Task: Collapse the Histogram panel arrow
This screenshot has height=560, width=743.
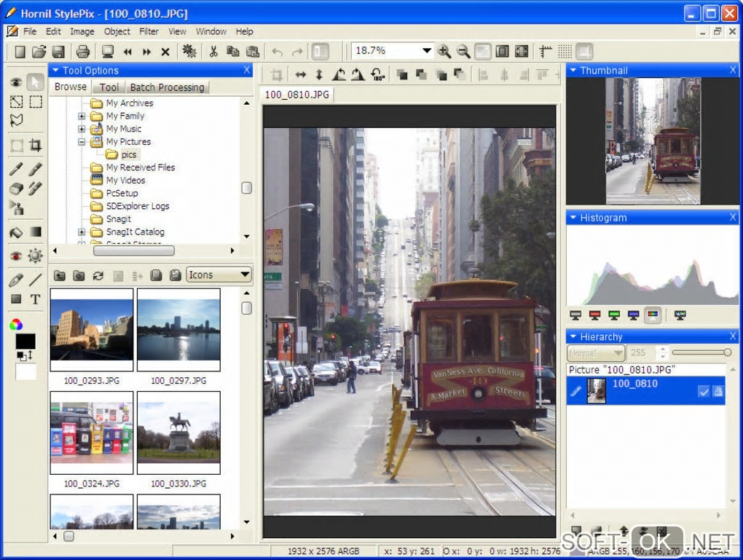Action: point(573,218)
